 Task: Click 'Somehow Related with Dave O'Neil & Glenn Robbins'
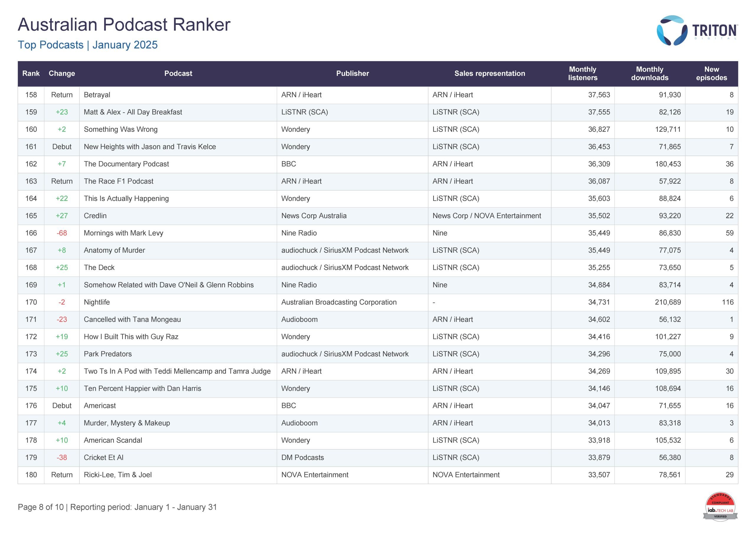tap(169, 285)
